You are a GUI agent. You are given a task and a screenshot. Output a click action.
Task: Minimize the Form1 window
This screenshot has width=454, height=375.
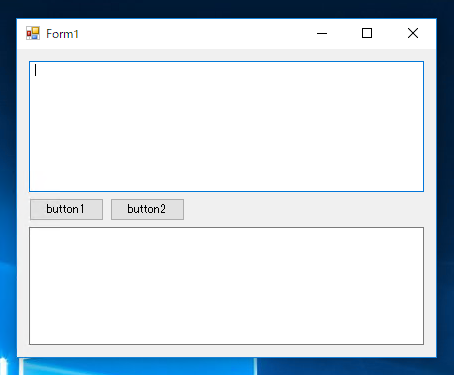[322, 33]
